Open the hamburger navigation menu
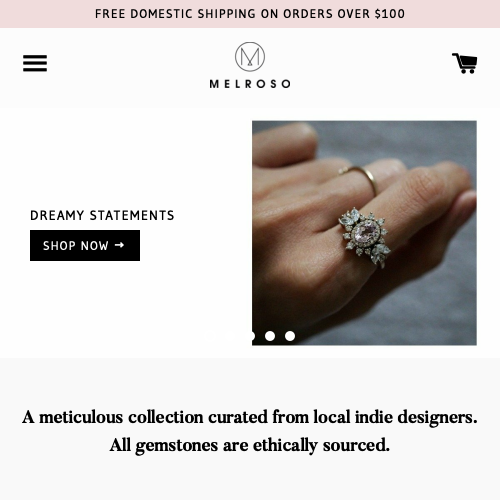Screen dimensions: 500x500 (35, 63)
